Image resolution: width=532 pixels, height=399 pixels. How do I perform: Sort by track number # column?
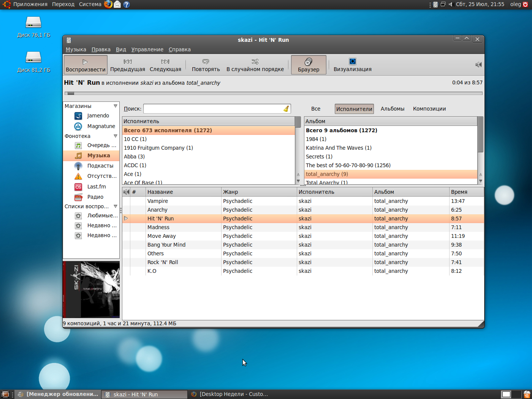(138, 192)
